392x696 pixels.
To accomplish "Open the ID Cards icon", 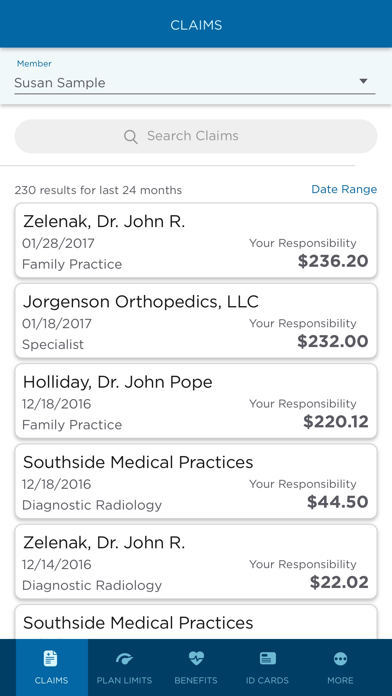I will (267, 659).
